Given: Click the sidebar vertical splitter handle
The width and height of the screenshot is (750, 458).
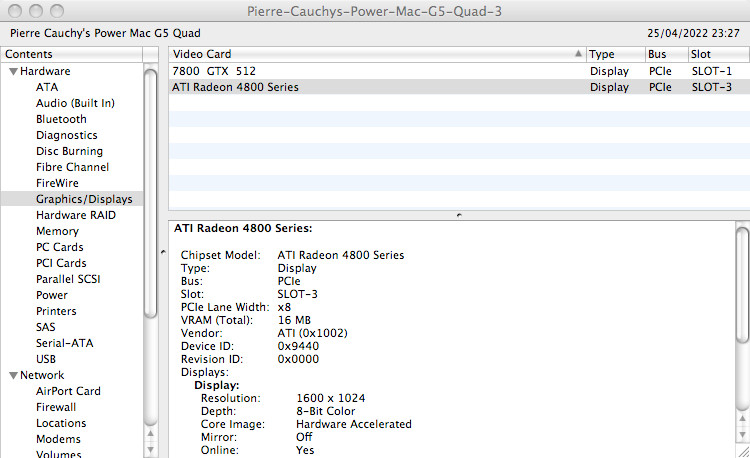Looking at the screenshot, I should click(163, 252).
